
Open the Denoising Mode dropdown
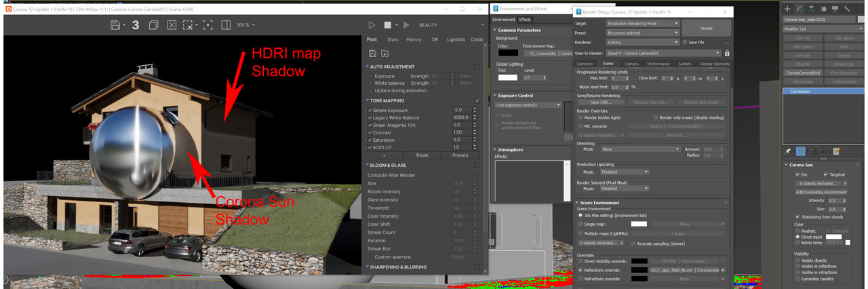click(x=640, y=149)
